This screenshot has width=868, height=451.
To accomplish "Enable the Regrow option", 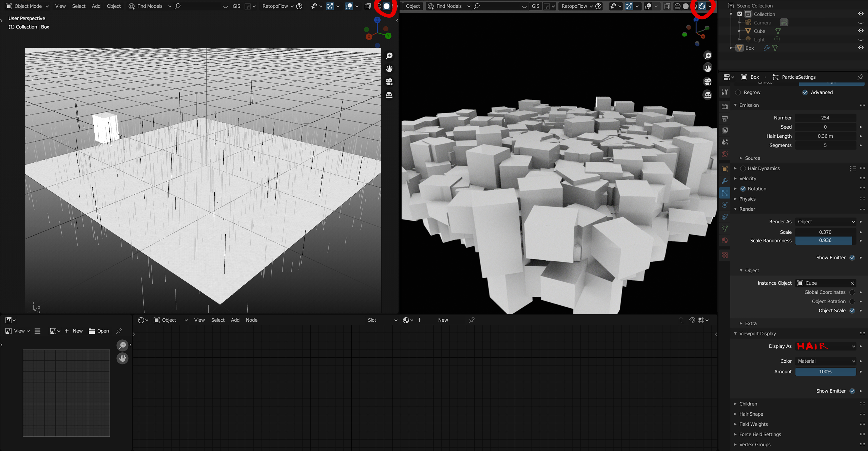I will coord(738,92).
